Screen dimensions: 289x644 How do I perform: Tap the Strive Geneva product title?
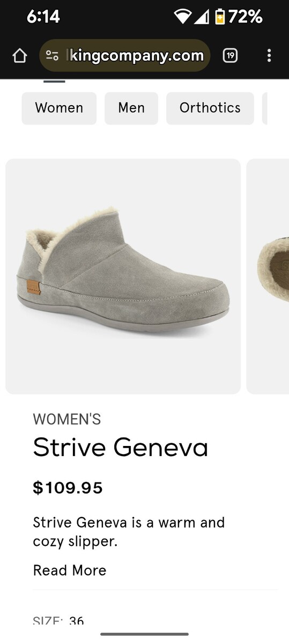coord(120,447)
